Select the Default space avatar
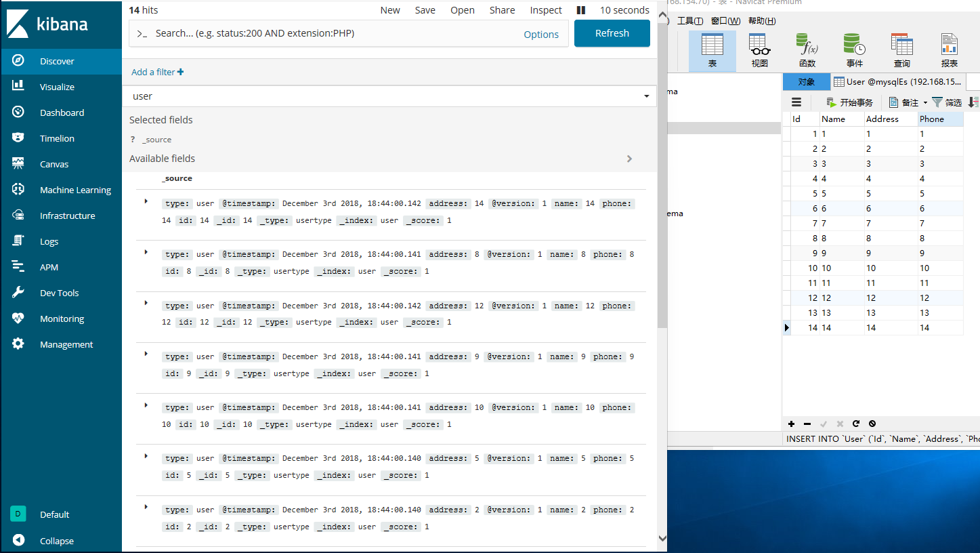This screenshot has height=553, width=980. [18, 514]
